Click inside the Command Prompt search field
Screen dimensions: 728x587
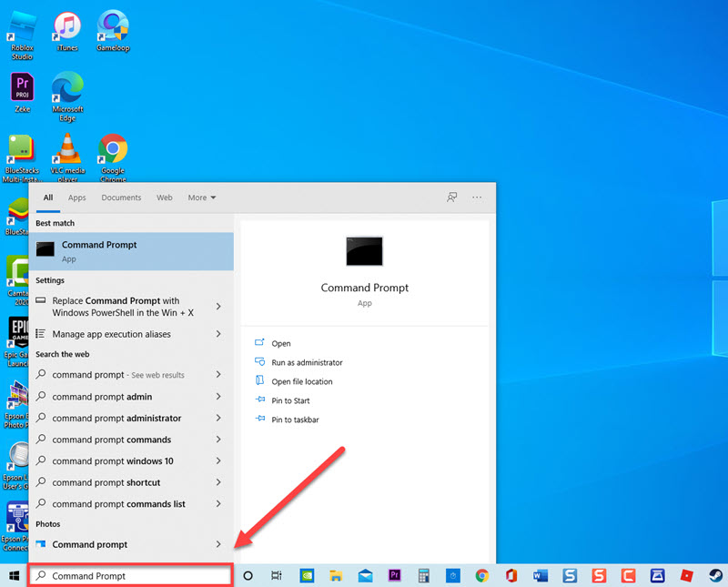click(127, 575)
